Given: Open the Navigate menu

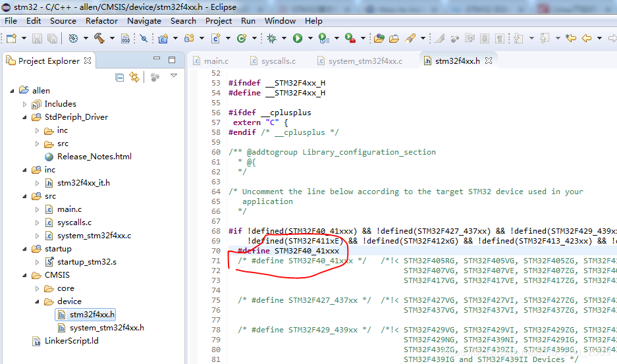Looking at the screenshot, I should pyautogui.click(x=144, y=21).
